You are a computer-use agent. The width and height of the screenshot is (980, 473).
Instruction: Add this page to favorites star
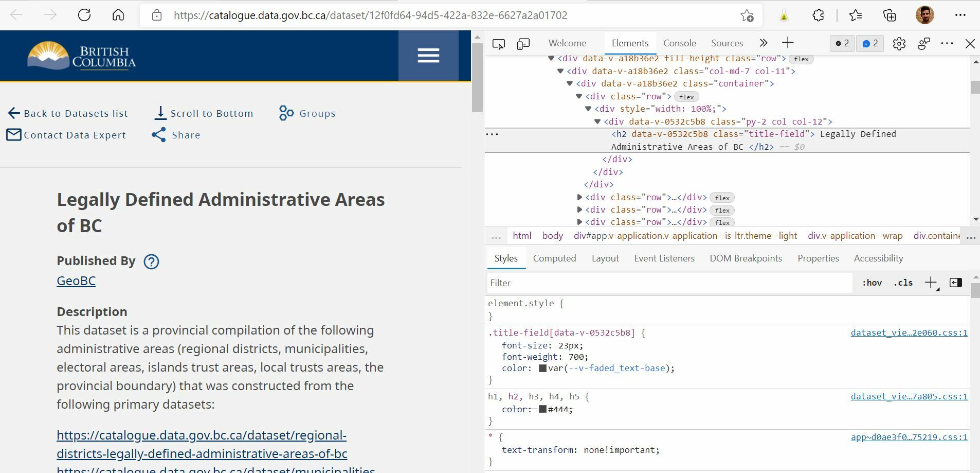click(747, 15)
